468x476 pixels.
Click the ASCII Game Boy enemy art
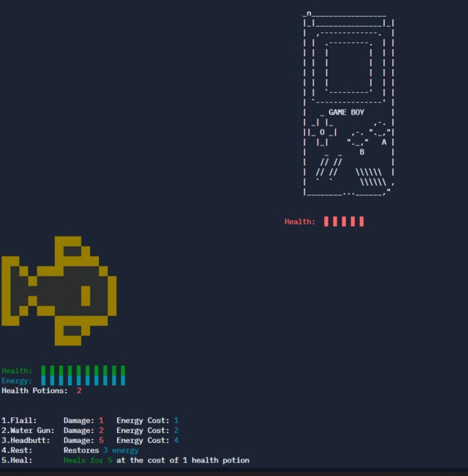[348, 103]
